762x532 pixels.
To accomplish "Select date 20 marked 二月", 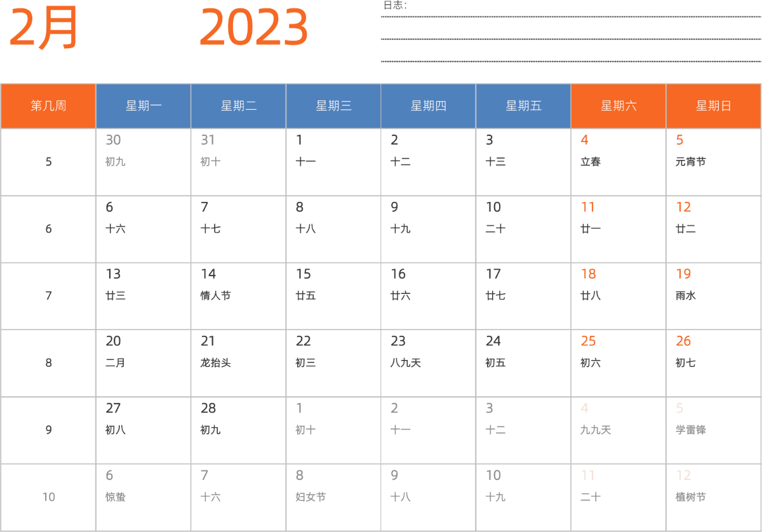I will coord(144,363).
